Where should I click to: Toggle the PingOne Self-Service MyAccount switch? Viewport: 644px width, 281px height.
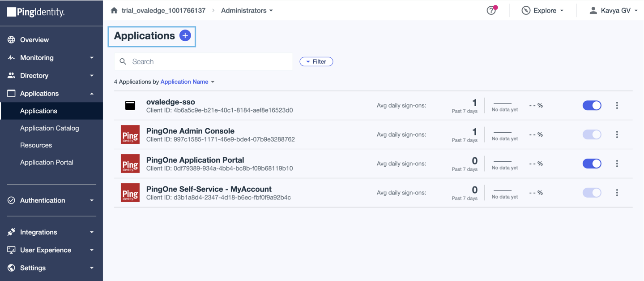592,193
